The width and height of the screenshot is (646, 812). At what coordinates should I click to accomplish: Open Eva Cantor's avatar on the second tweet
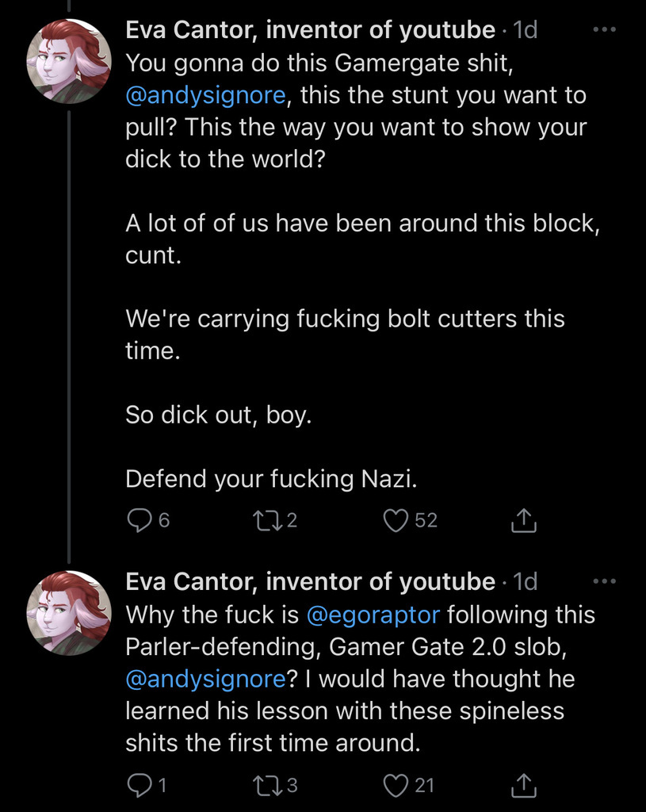(68, 614)
